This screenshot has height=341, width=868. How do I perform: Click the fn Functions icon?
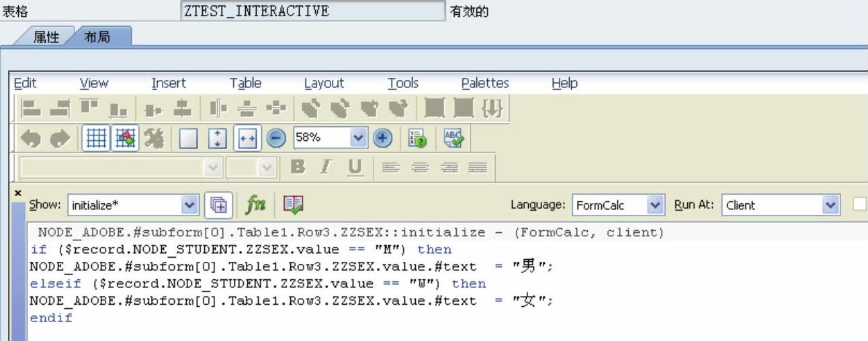tap(256, 205)
